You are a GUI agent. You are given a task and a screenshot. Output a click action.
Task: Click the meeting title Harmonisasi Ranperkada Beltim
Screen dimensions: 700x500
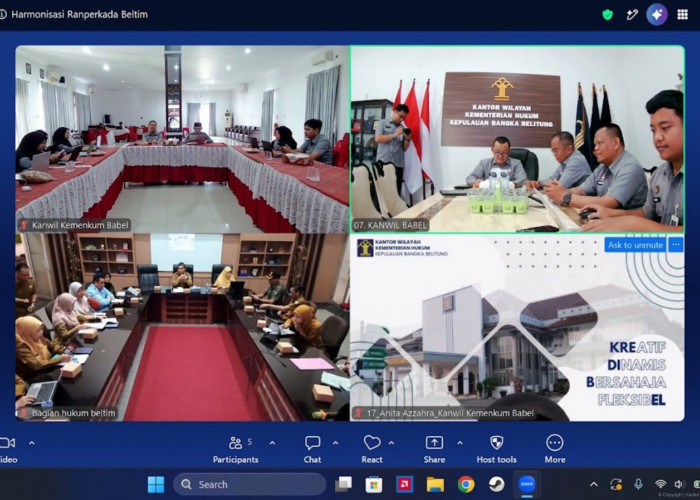(79, 14)
